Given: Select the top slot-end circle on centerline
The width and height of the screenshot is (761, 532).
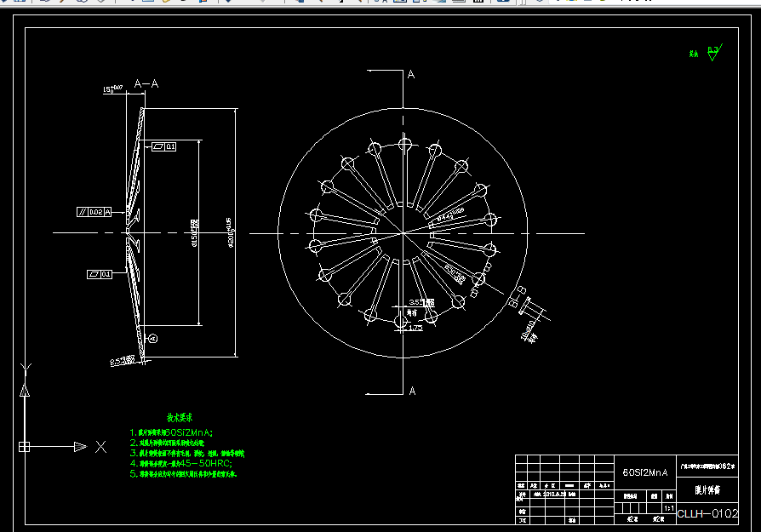Looking at the screenshot, I should tap(405, 145).
